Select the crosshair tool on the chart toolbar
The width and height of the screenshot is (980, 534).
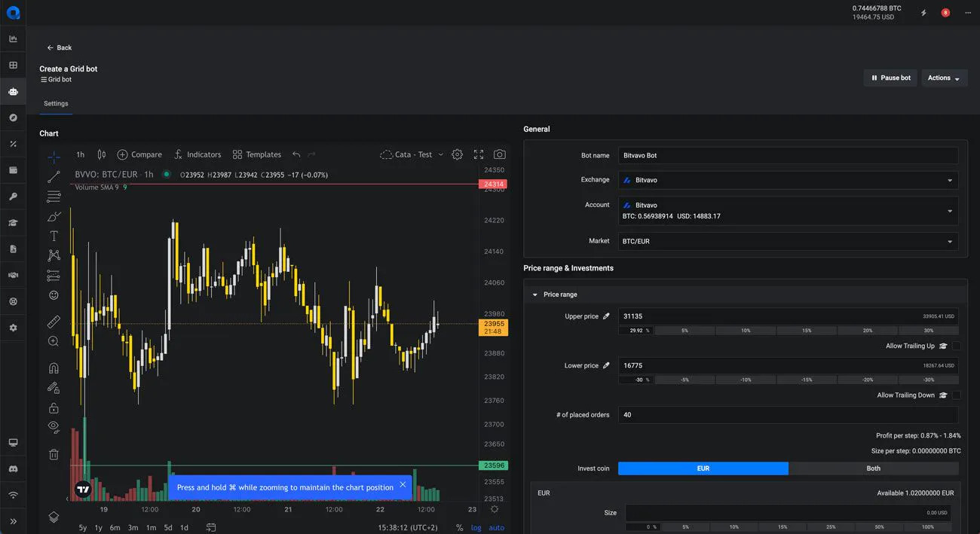(53, 157)
